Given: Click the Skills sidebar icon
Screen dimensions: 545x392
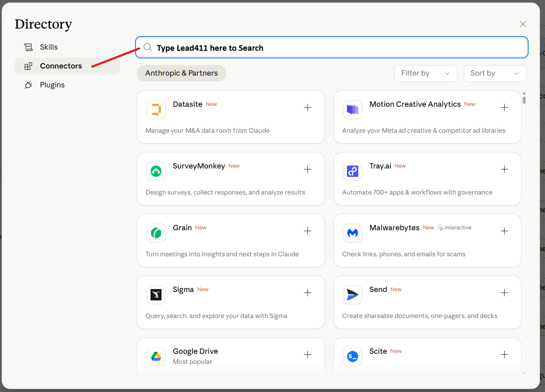Looking at the screenshot, I should (28, 47).
